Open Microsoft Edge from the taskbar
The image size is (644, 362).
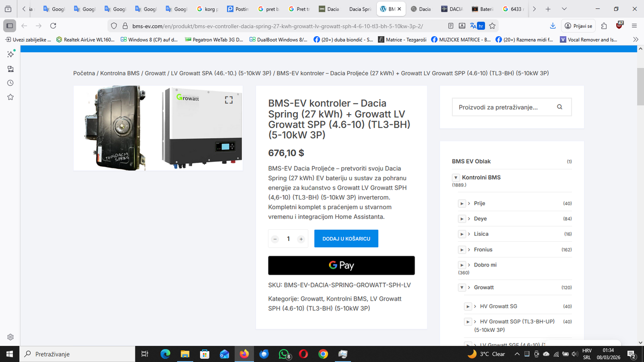[166, 354]
